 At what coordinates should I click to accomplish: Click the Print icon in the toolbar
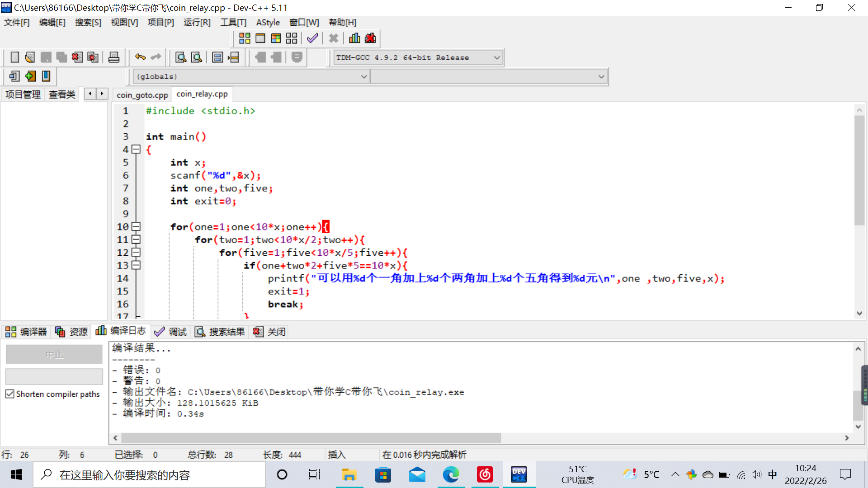pos(114,57)
